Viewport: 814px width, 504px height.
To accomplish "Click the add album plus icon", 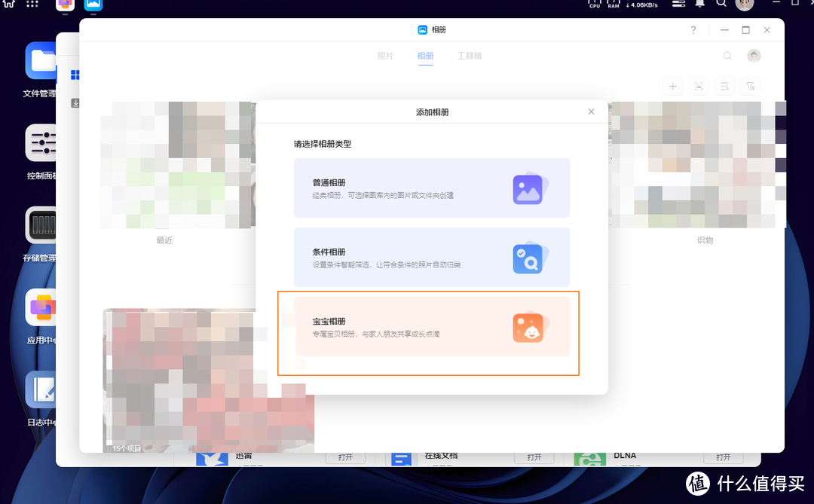I will click(672, 86).
